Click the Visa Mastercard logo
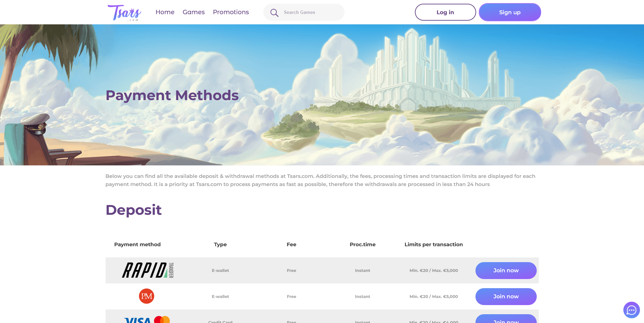Viewport: 644px width, 323px height. point(147,319)
